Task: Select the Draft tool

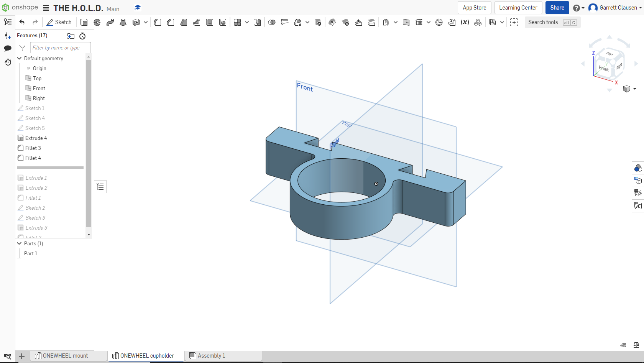Action: click(x=184, y=22)
